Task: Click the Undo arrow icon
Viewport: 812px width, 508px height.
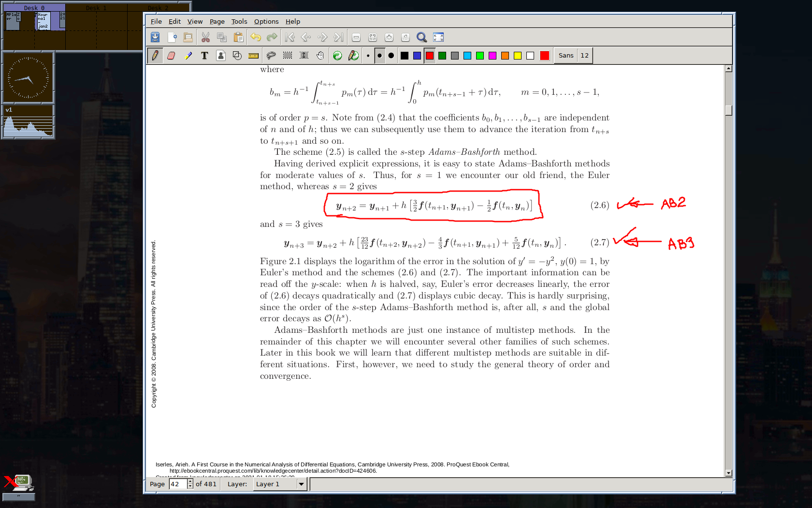Action: click(x=256, y=37)
